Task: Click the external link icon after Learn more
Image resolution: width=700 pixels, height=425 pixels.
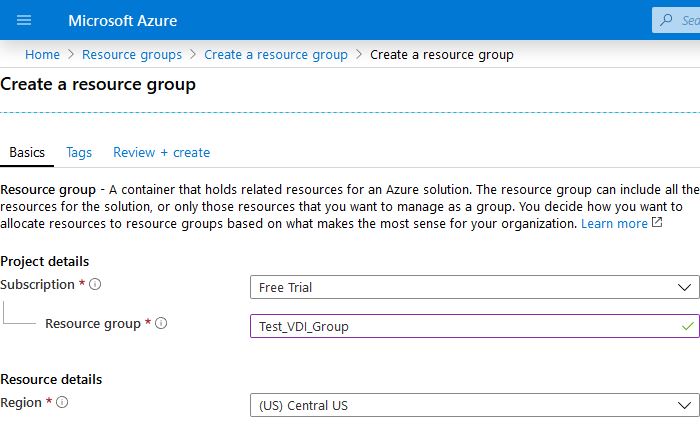Action: pos(657,223)
